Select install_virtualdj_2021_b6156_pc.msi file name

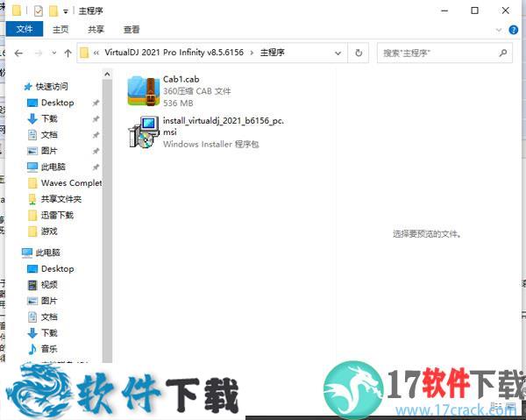point(224,125)
